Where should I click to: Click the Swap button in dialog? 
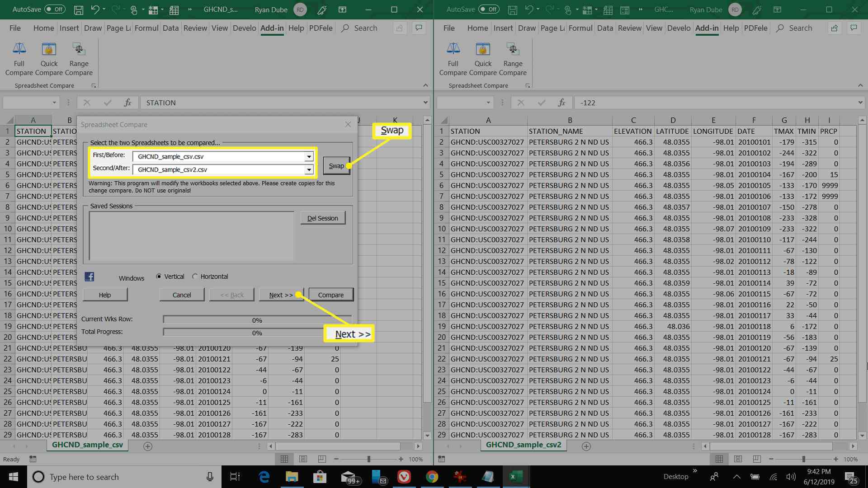click(x=335, y=166)
